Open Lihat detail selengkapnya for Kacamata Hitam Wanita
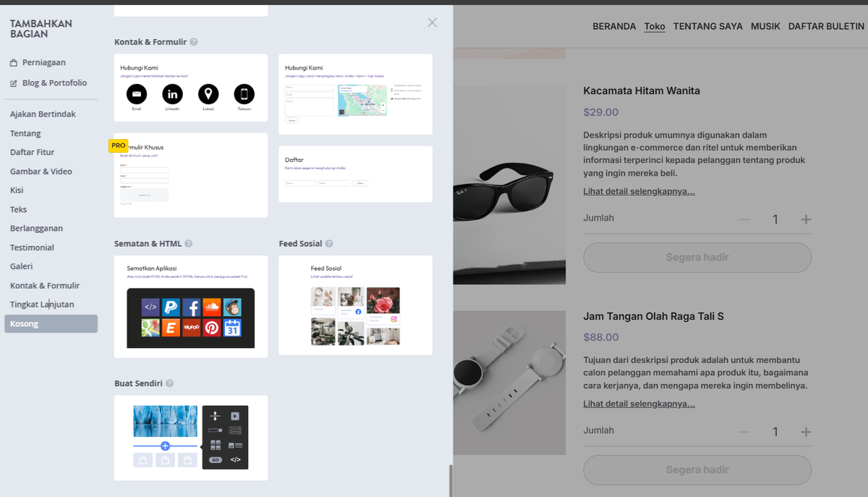This screenshot has height=497, width=868. click(639, 191)
